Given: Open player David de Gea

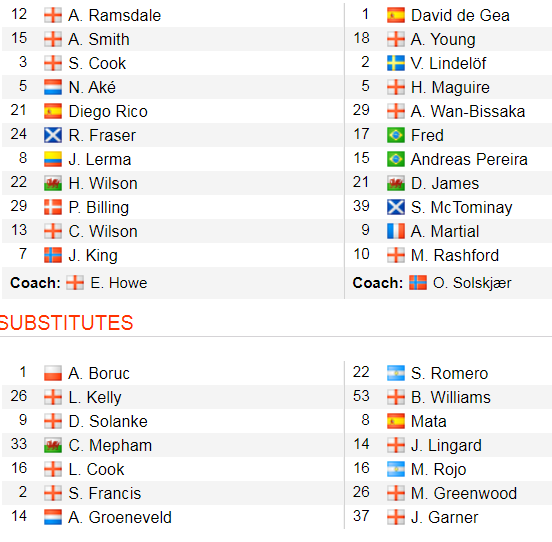Looking at the screenshot, I should coord(460,15).
